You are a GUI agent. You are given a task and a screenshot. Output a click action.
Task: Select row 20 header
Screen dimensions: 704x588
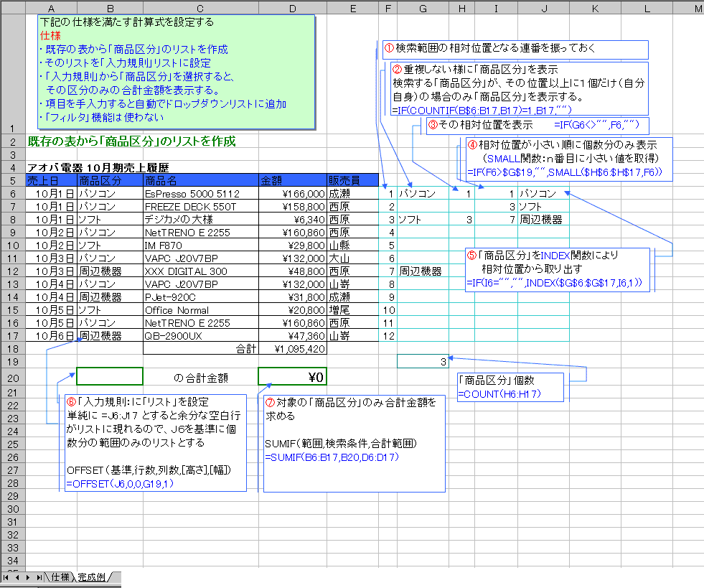(13, 378)
